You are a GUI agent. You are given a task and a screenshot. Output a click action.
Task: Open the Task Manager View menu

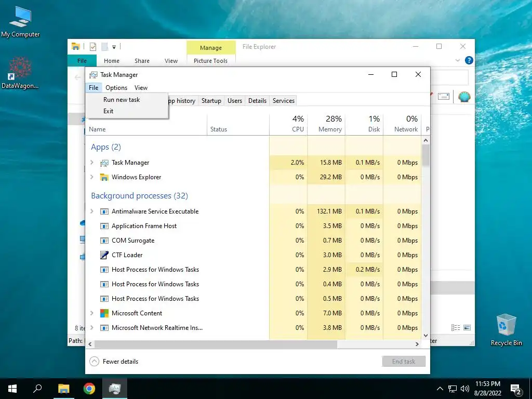(141, 87)
